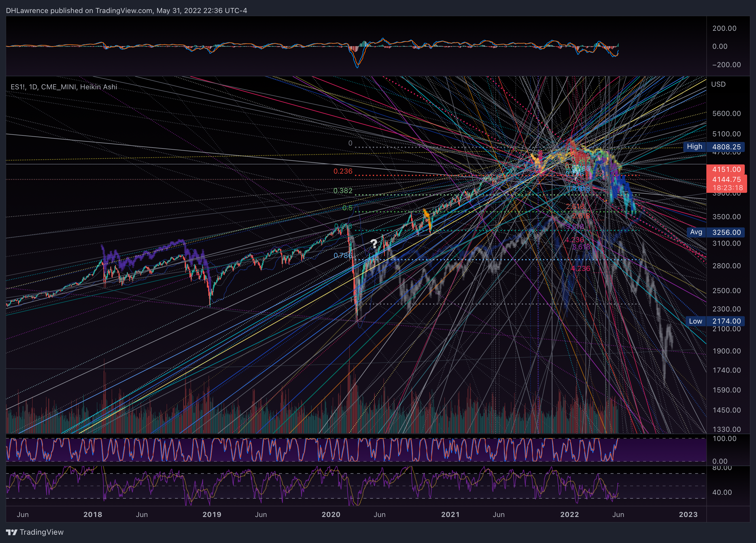This screenshot has width=756, height=543.
Task: Click the 2020 time axis label
Action: (x=331, y=514)
